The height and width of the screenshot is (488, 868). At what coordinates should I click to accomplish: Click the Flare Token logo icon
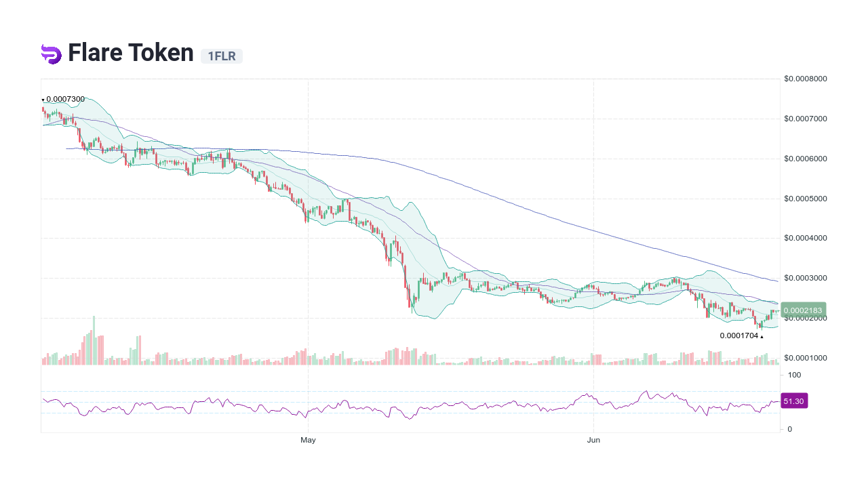(51, 54)
